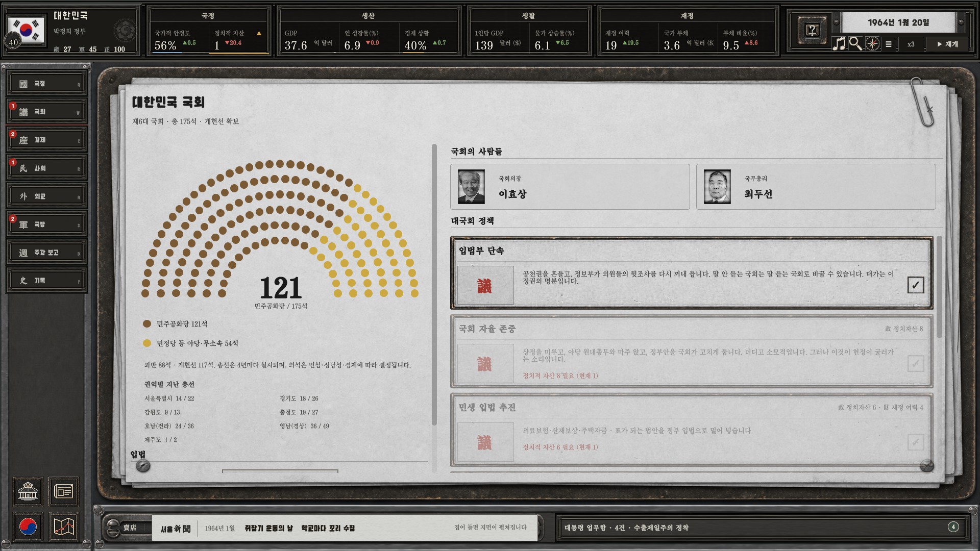Click the compass icon
The height and width of the screenshot is (551, 980).
click(873, 44)
